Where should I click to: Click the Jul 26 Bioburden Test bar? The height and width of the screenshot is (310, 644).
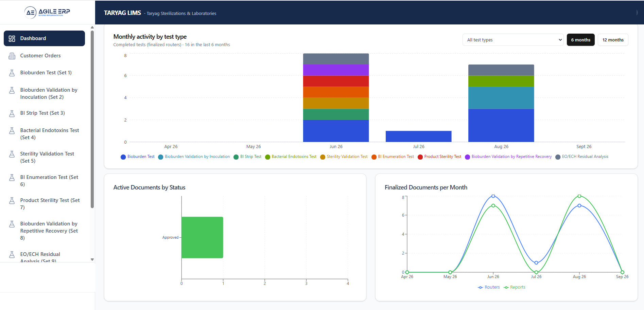point(418,136)
